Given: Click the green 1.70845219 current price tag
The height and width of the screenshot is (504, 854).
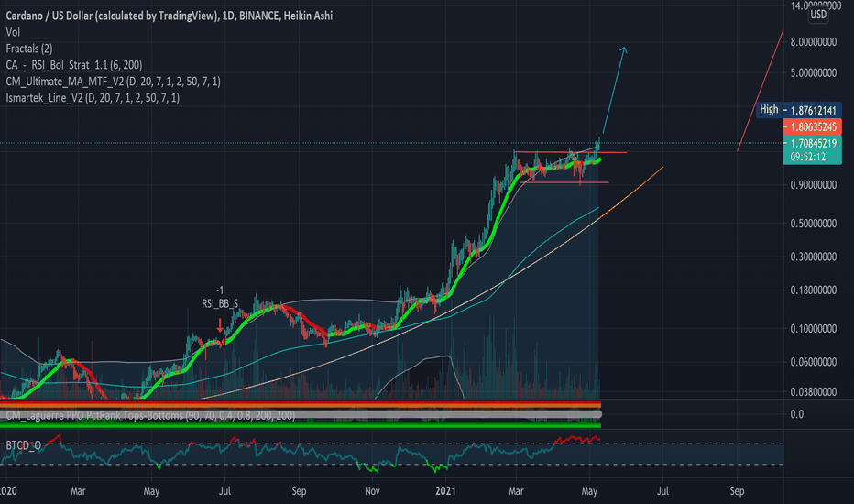Looking at the screenshot, I should point(813,143).
